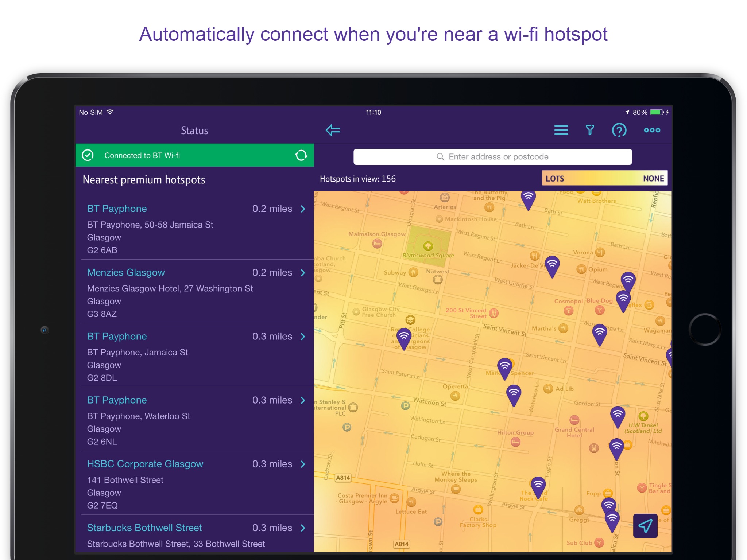Tap the locate-me arrow button on map
The image size is (747, 560).
click(645, 525)
